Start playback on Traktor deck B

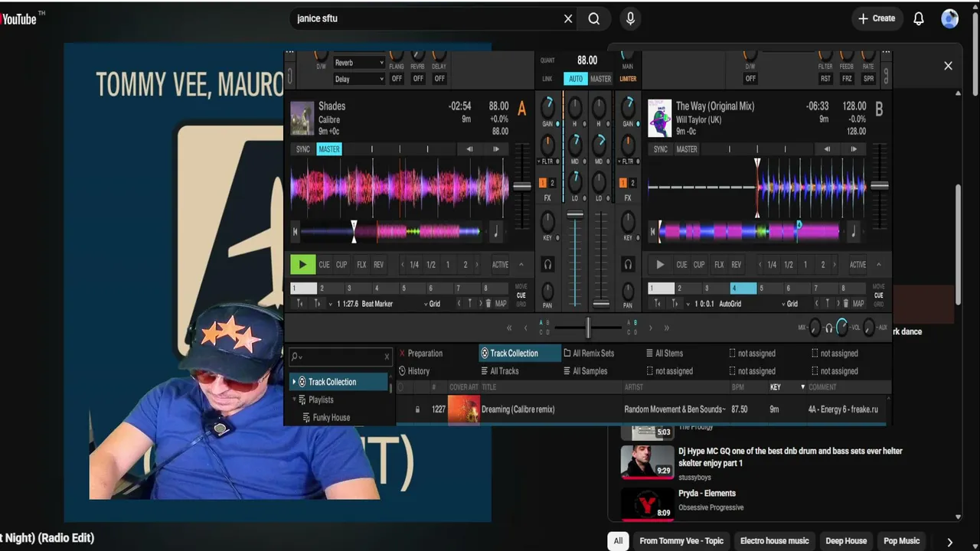660,265
